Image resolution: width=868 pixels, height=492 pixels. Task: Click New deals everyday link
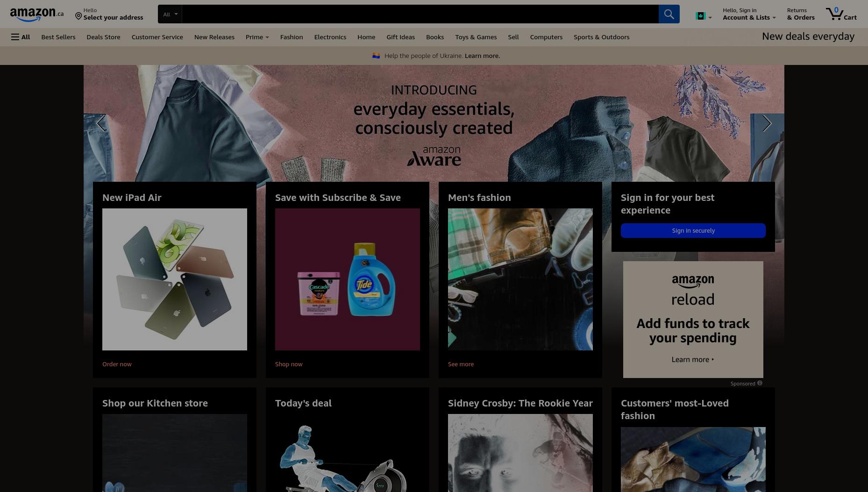click(808, 36)
